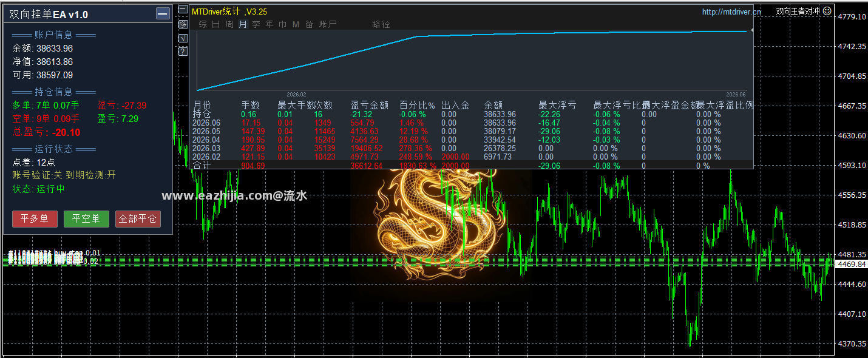Click the 多单: 7单 0.07手 line
The width and height of the screenshot is (868, 358).
(x=46, y=106)
